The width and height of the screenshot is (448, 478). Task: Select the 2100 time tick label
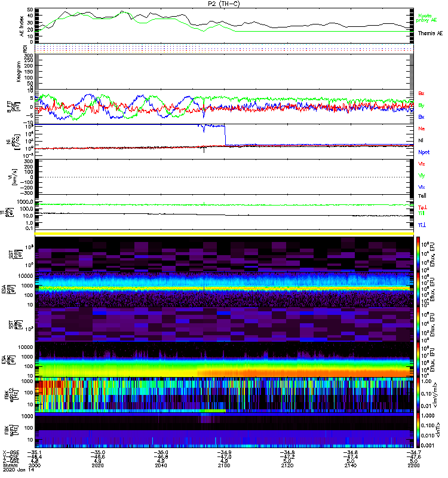click(x=224, y=465)
